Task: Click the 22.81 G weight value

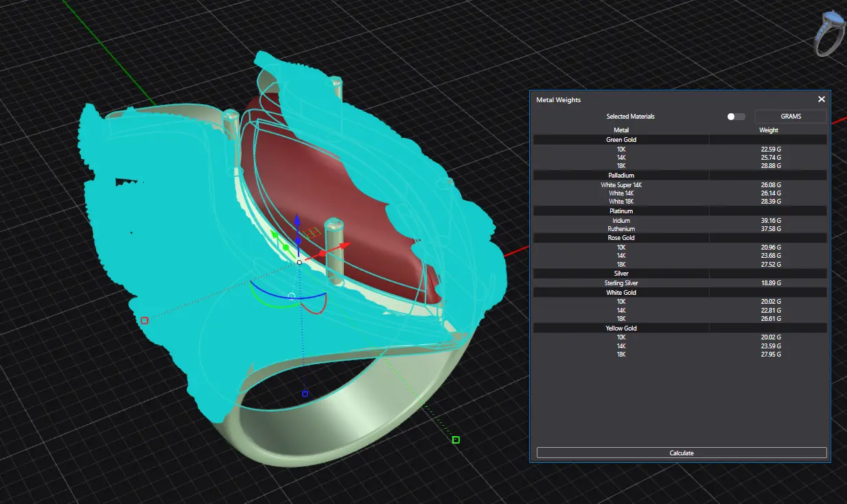Action: tap(771, 311)
